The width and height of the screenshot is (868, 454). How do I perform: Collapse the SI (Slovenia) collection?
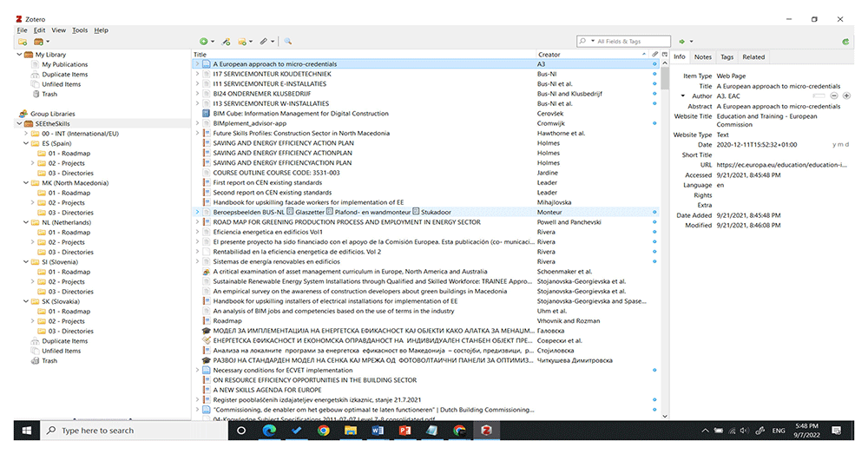tap(26, 262)
